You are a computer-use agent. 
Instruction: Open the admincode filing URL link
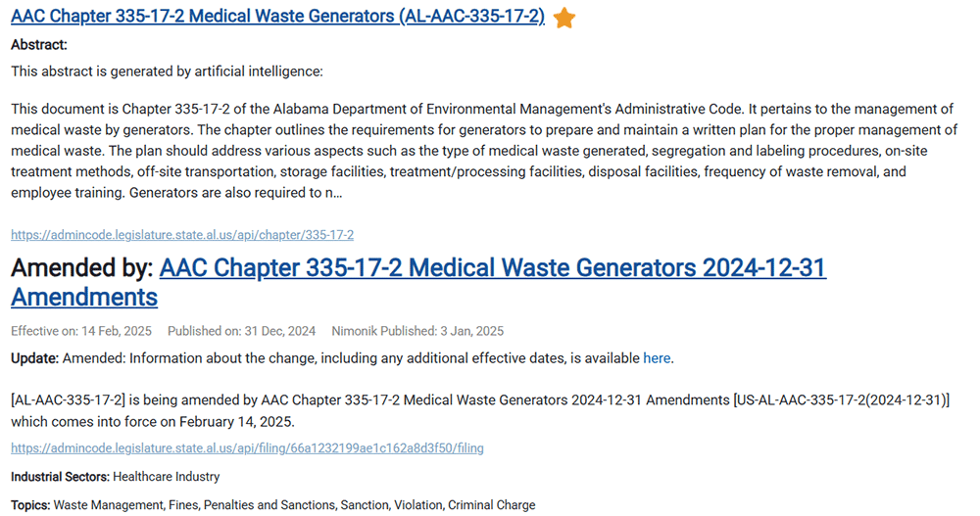tap(247, 448)
